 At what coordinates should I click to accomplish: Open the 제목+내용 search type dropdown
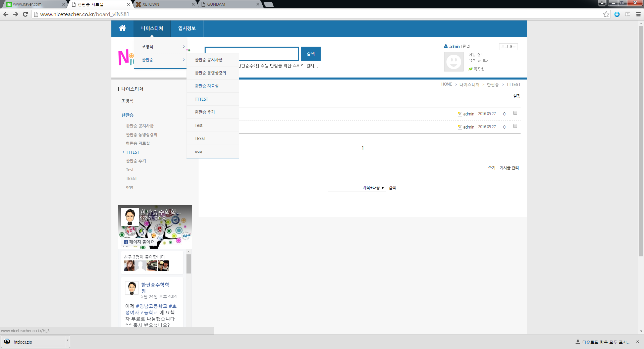(373, 188)
